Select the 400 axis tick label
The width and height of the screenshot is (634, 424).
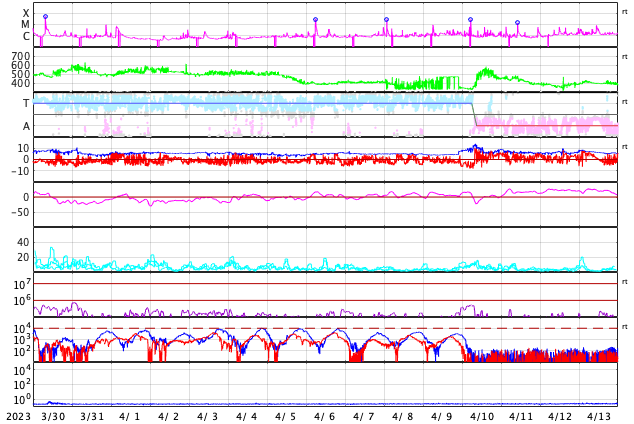[x=21, y=83]
